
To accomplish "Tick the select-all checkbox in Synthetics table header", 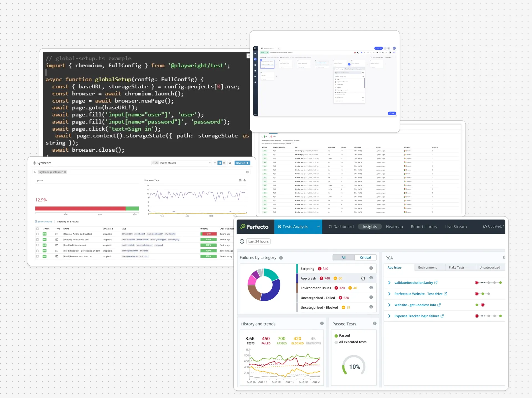I will click(x=37, y=229).
